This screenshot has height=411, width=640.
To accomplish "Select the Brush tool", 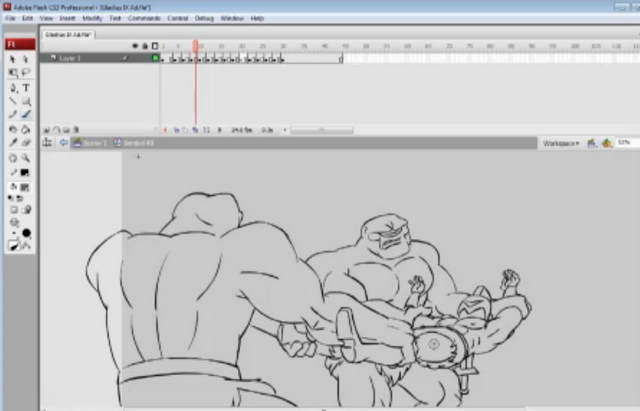I will tap(26, 114).
